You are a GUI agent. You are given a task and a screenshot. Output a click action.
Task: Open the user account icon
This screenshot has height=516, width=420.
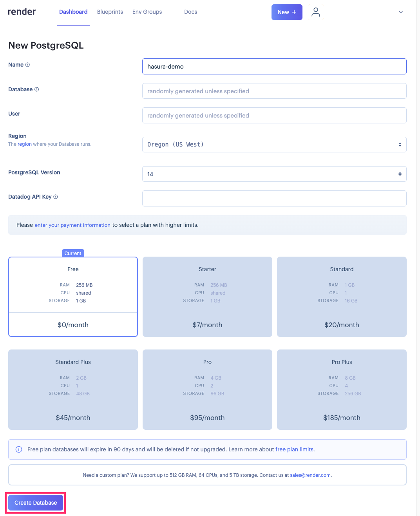[316, 12]
